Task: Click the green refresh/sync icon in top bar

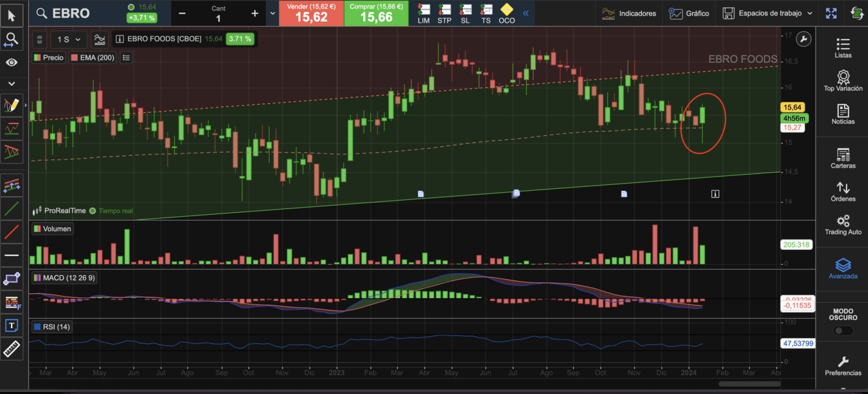Action: coord(857,13)
